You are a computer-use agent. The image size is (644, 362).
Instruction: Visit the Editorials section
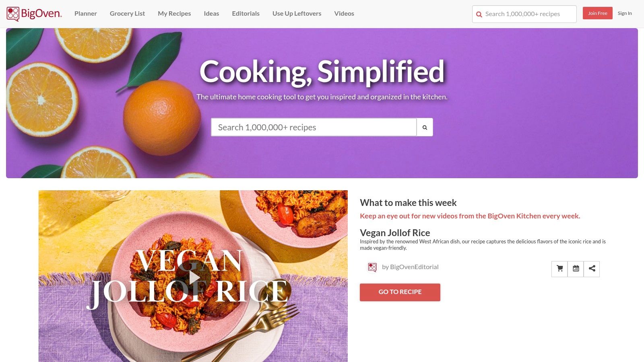(x=246, y=13)
